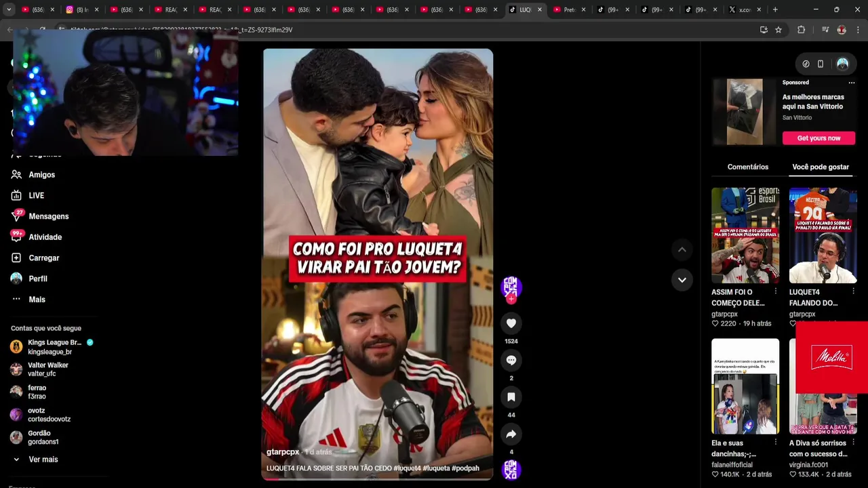
Task: Bookmark this page with star icon
Action: 778,30
